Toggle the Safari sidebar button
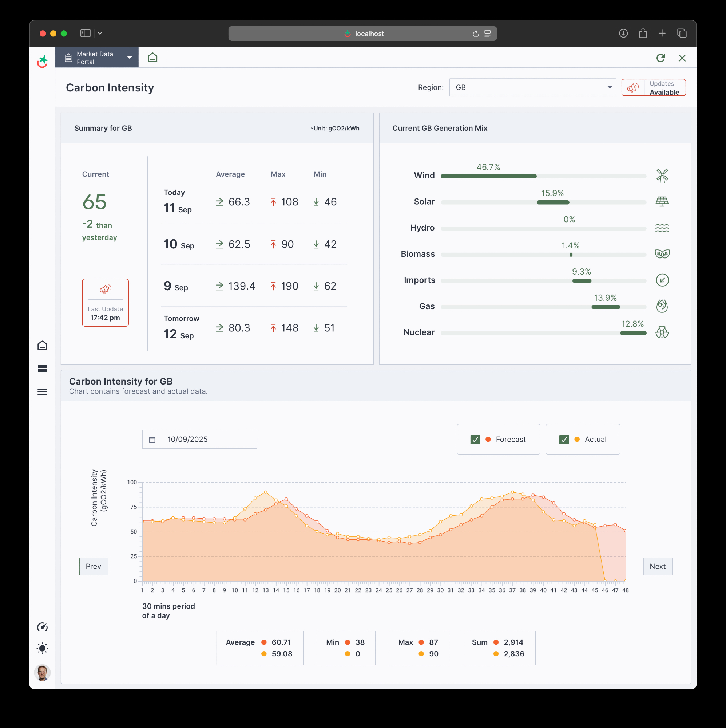Image resolution: width=726 pixels, height=728 pixels. (x=86, y=33)
